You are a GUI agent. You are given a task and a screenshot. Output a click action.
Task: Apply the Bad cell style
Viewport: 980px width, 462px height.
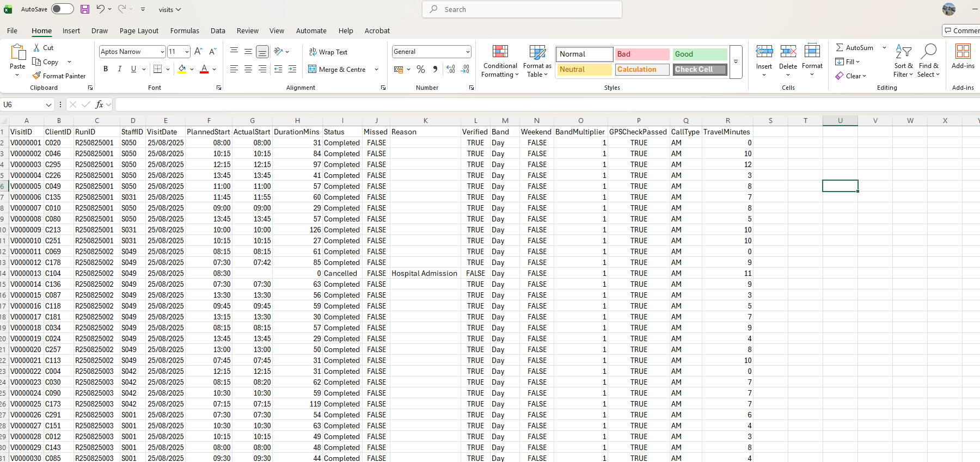(x=642, y=54)
